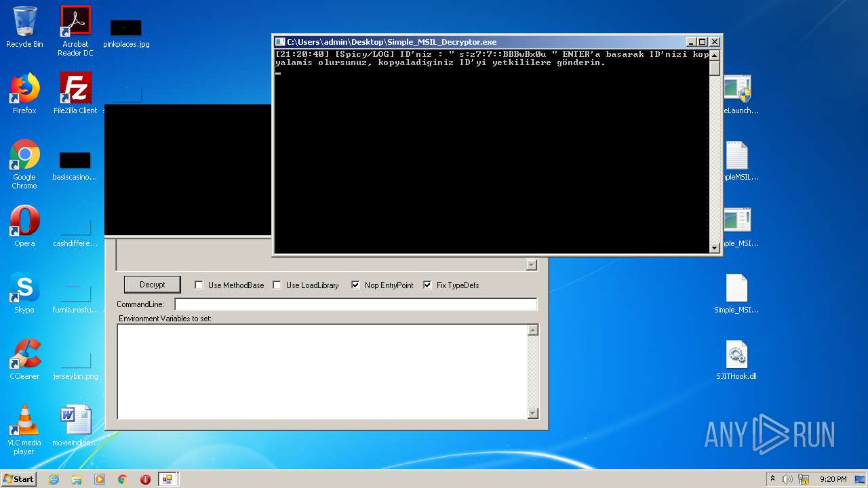Screen dimensions: 868x488
Task: Click the Decrypt button
Action: [x=153, y=285]
